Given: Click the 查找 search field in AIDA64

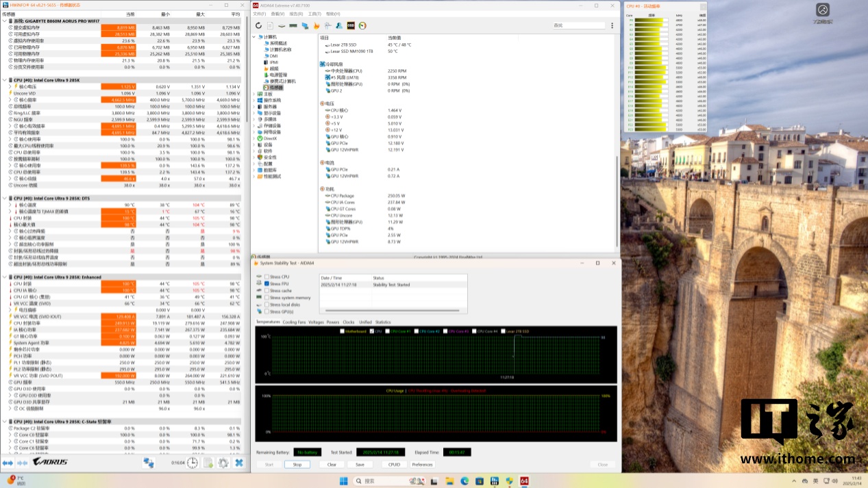Looking at the screenshot, I should 579,26.
